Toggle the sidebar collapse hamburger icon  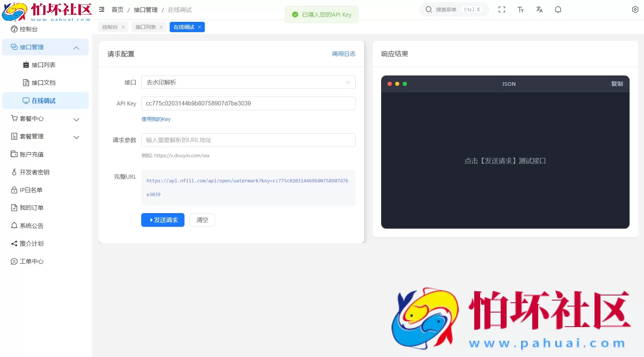click(x=102, y=10)
